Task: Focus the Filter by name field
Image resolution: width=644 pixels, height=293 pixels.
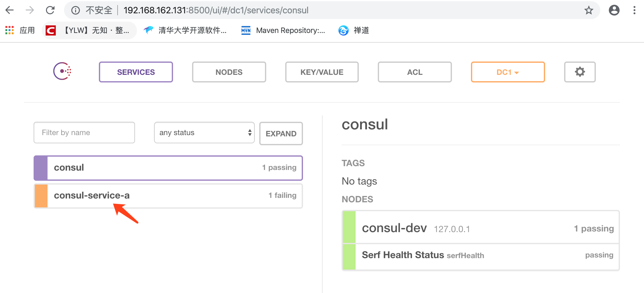Action: pos(84,133)
